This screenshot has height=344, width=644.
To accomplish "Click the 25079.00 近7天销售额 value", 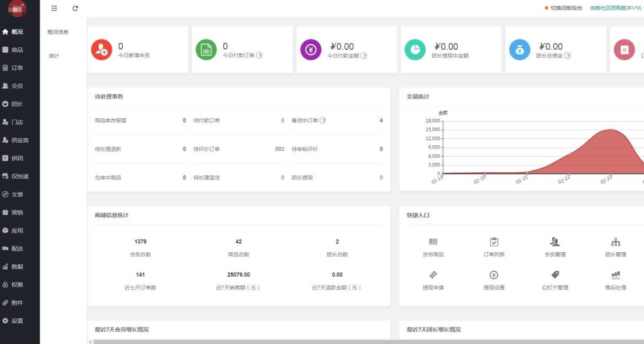I will pos(238,275).
